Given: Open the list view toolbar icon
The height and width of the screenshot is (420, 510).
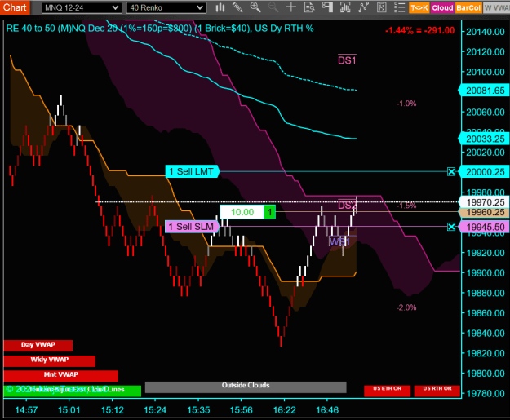Looking at the screenshot, I should click(399, 7).
